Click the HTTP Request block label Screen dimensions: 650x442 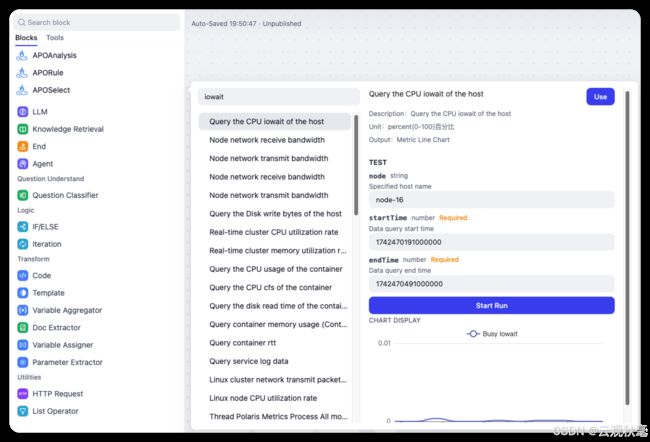(58, 394)
